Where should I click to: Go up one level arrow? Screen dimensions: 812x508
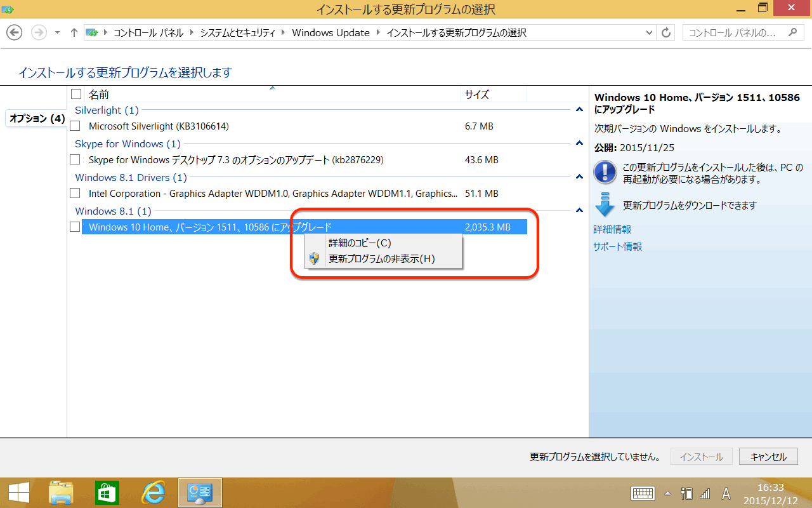click(x=74, y=32)
